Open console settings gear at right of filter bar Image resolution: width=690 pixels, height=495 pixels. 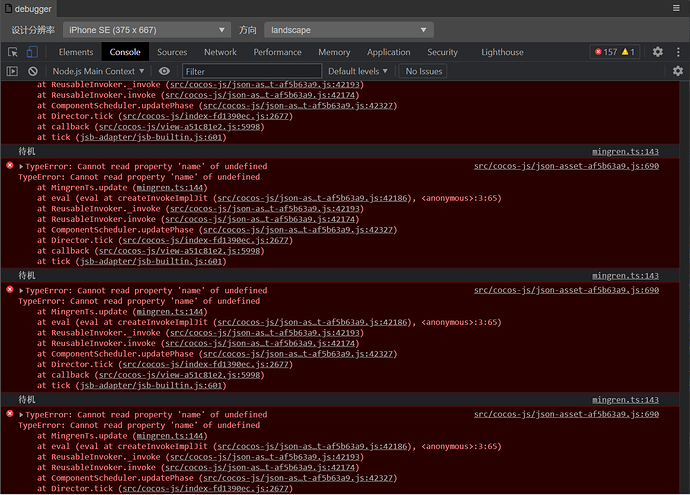pyautogui.click(x=678, y=71)
